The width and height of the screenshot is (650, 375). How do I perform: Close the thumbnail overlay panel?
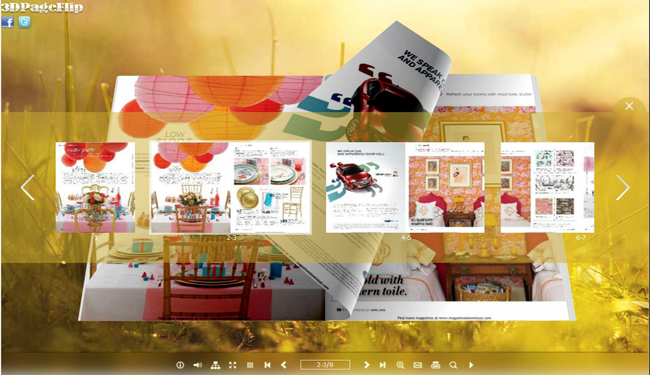pyautogui.click(x=629, y=106)
